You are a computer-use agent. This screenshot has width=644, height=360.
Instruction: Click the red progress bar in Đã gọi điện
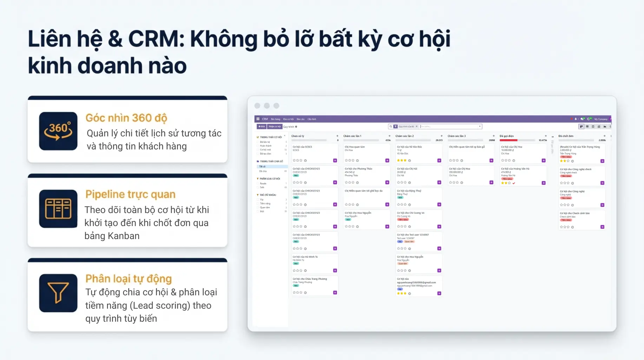pos(508,140)
